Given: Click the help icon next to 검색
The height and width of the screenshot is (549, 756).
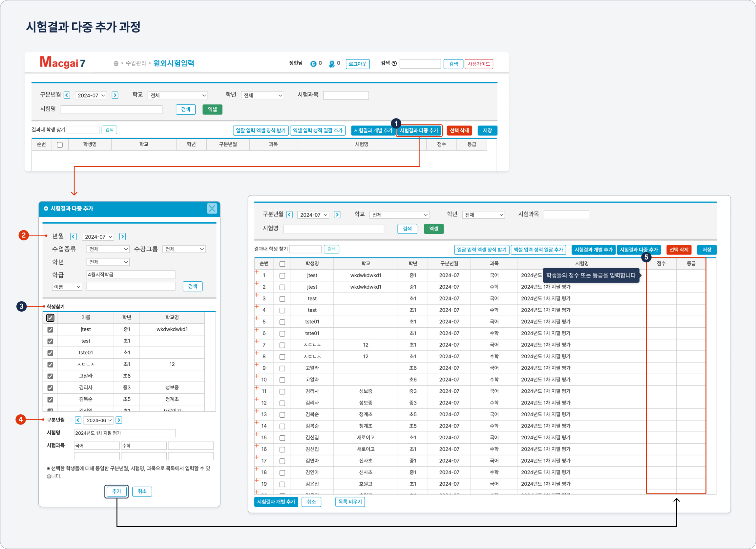Looking at the screenshot, I should click(394, 63).
